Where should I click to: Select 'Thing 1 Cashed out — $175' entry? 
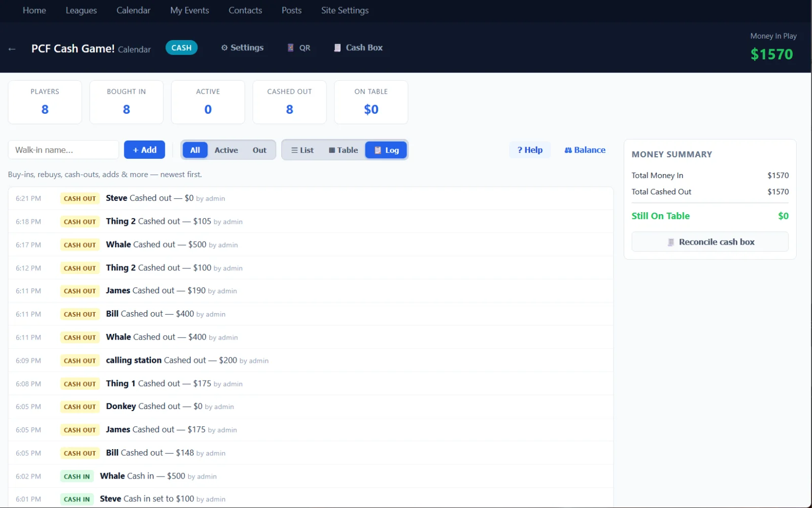click(x=311, y=384)
